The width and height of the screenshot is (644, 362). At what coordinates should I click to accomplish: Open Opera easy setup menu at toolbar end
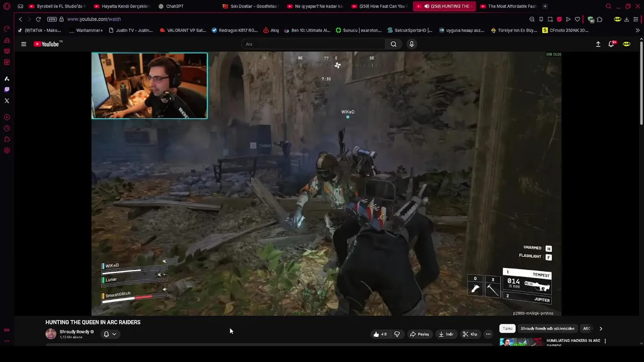[636, 19]
